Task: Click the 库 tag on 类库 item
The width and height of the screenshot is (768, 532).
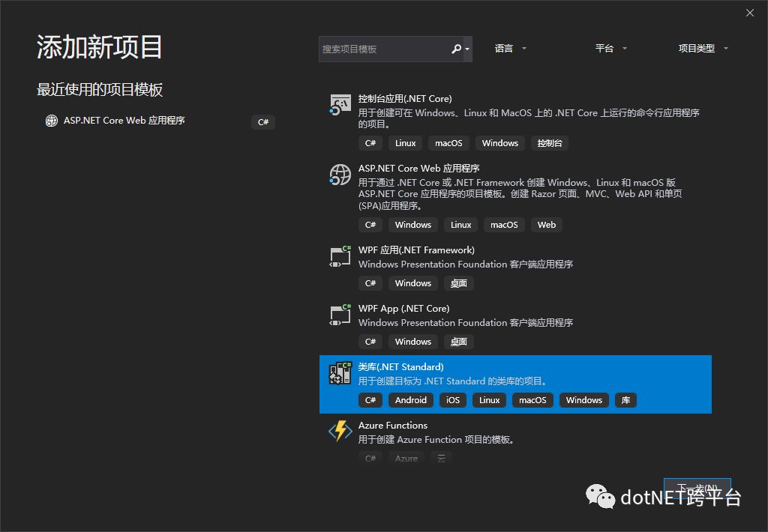Action: [626, 400]
